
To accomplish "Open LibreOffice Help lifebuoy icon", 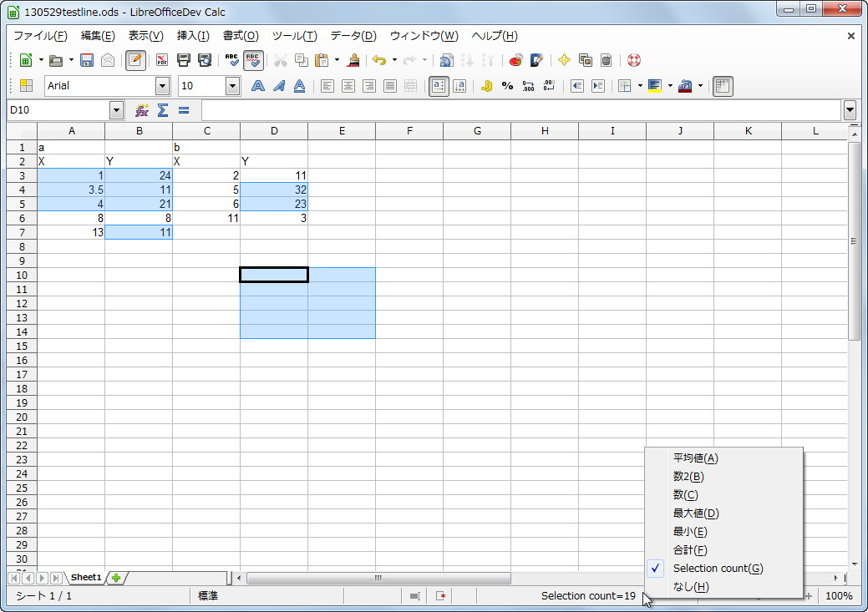I will coord(634,60).
